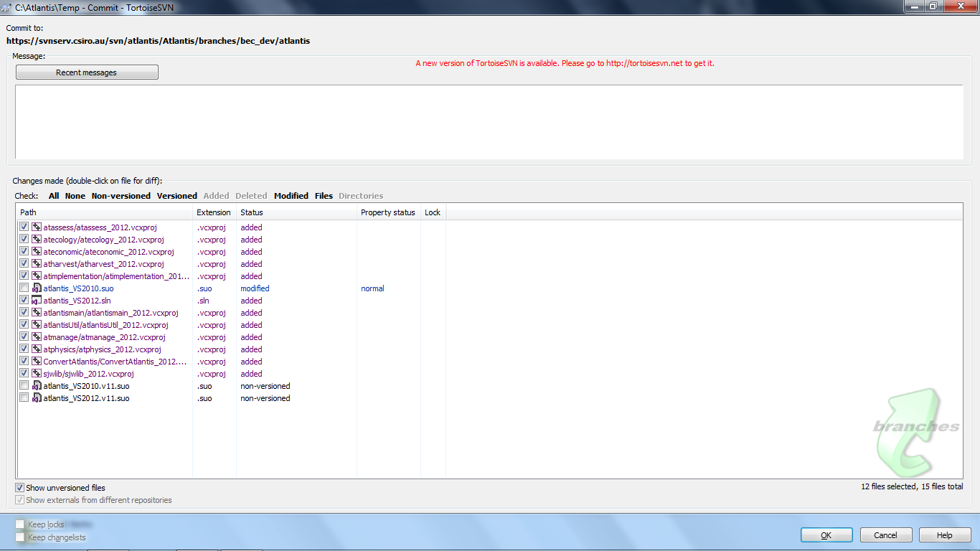
Task: Open the Recent messages list
Action: 87,72
